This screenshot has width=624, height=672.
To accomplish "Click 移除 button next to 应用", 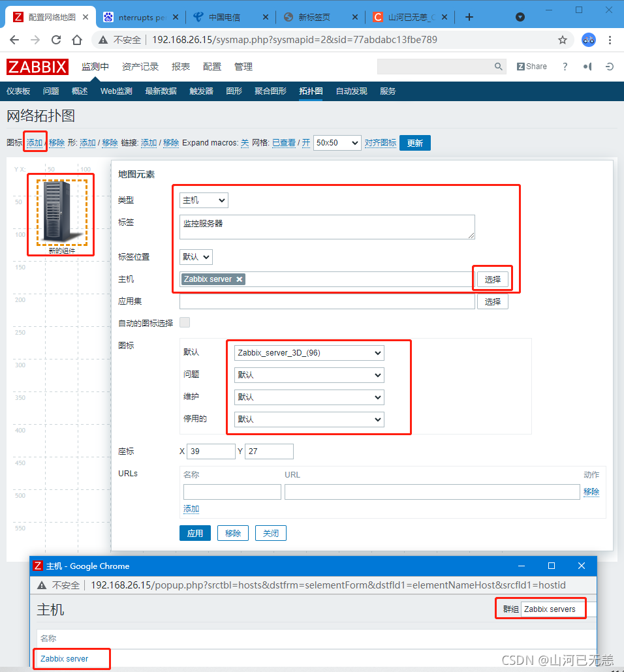I will [x=233, y=533].
